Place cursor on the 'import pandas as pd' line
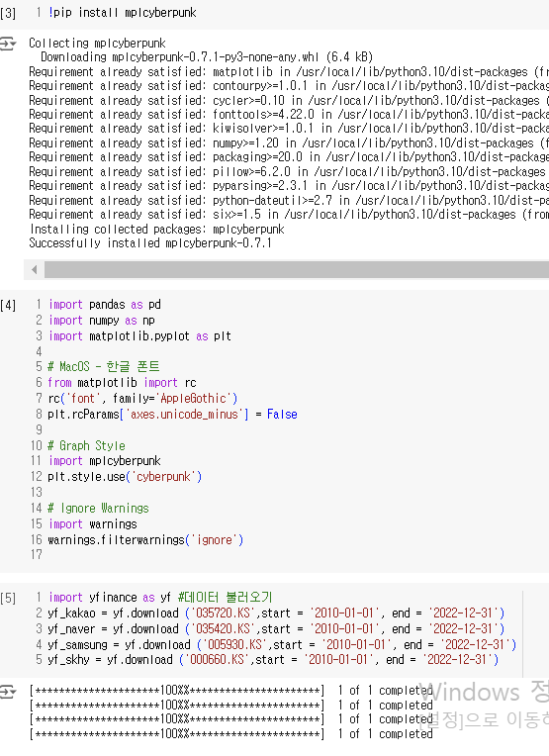Viewport: 549px width, 756px height. (105, 305)
